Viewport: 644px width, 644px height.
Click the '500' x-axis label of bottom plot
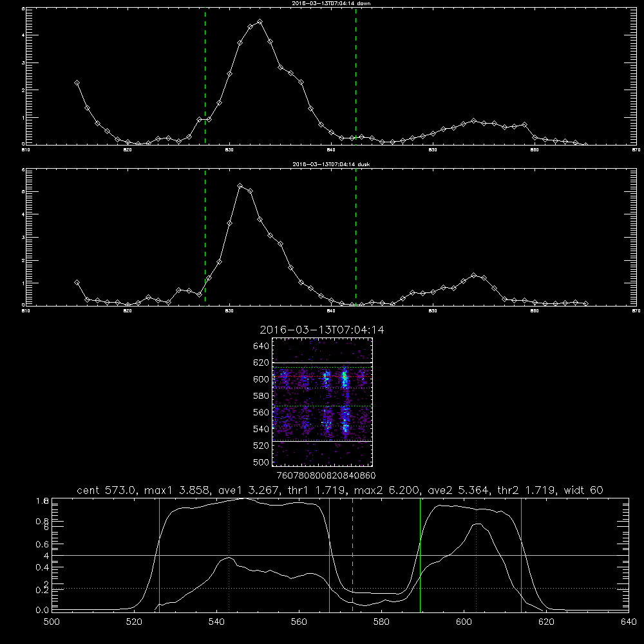tap(52, 622)
